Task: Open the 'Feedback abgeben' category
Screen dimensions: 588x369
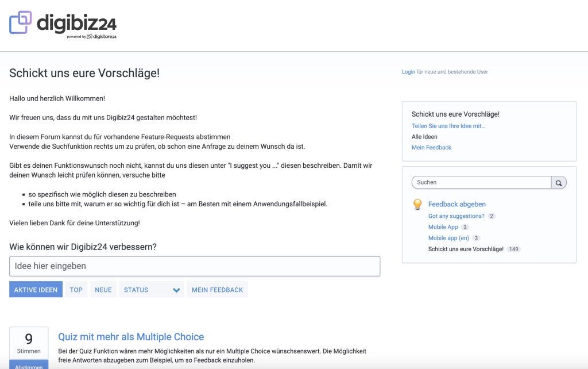Action: [457, 204]
